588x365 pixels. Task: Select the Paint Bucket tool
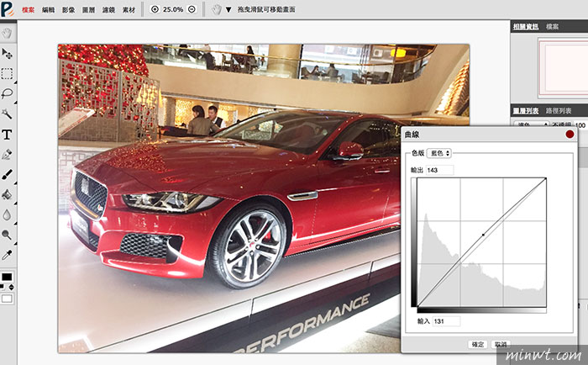pos(7,194)
